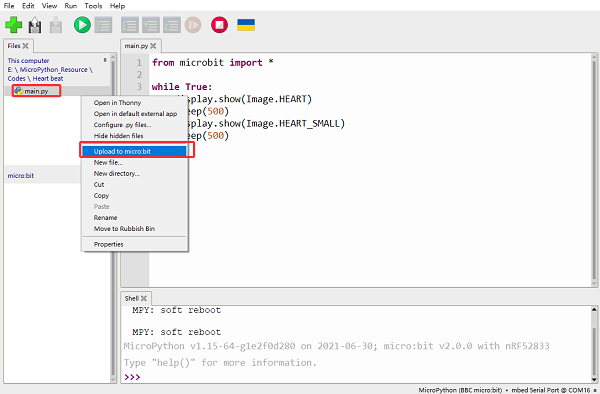The image size is (600, 394).
Task: Save the file with the save toolbar icon
Action: tap(55, 25)
